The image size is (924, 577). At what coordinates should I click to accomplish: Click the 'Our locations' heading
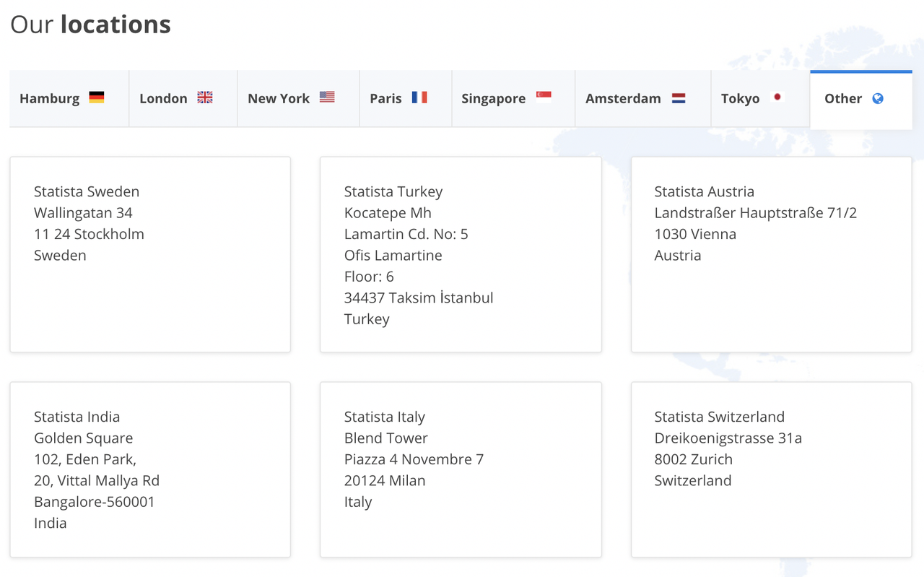(x=90, y=25)
